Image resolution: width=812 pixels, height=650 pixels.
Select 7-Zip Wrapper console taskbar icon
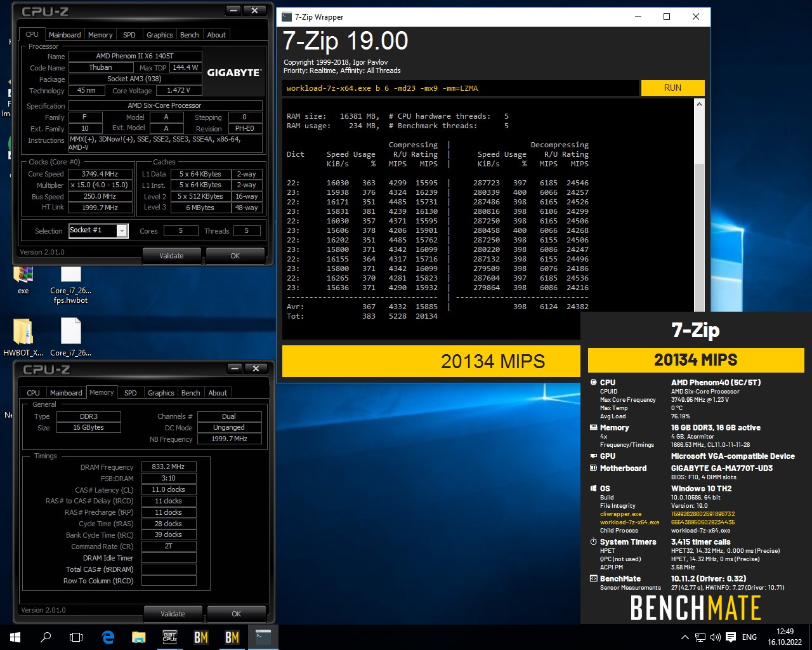click(x=263, y=637)
